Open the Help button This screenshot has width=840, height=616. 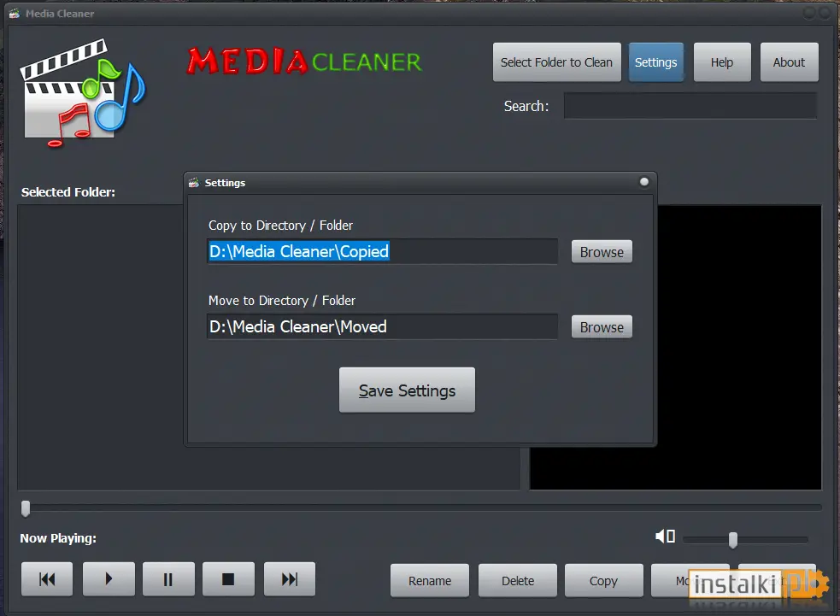click(721, 62)
